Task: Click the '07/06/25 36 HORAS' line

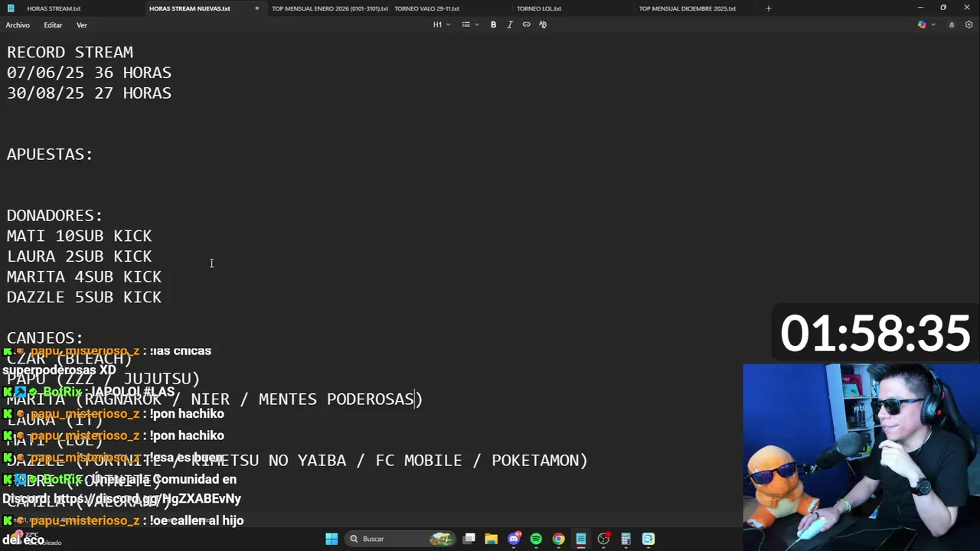Action: click(89, 73)
